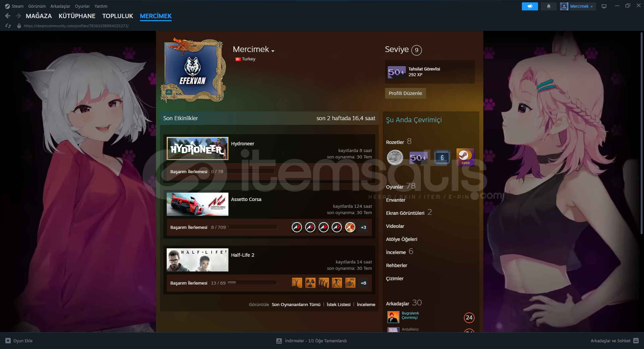
Task: Click the blue number 6 badge
Action: coord(442,157)
